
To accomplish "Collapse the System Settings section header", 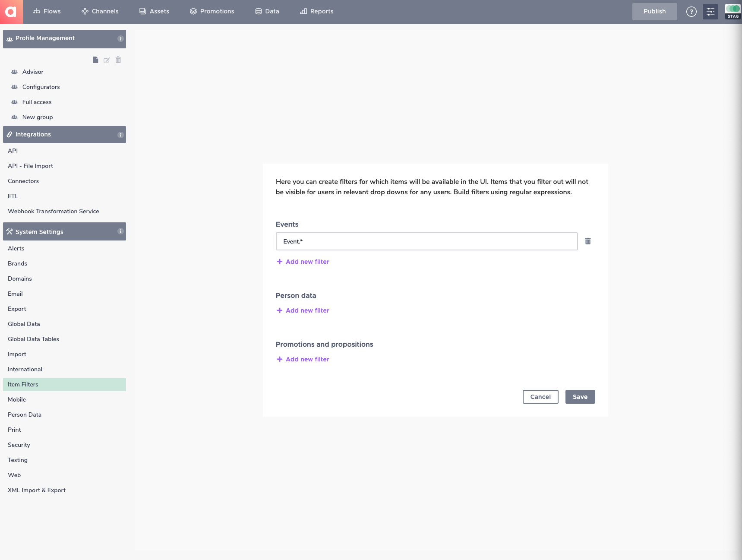I will (x=64, y=231).
